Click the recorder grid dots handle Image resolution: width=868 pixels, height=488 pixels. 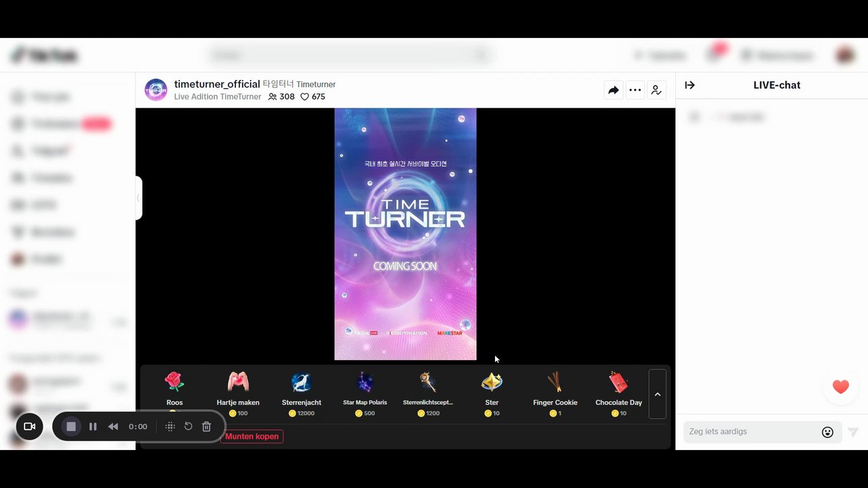(170, 426)
